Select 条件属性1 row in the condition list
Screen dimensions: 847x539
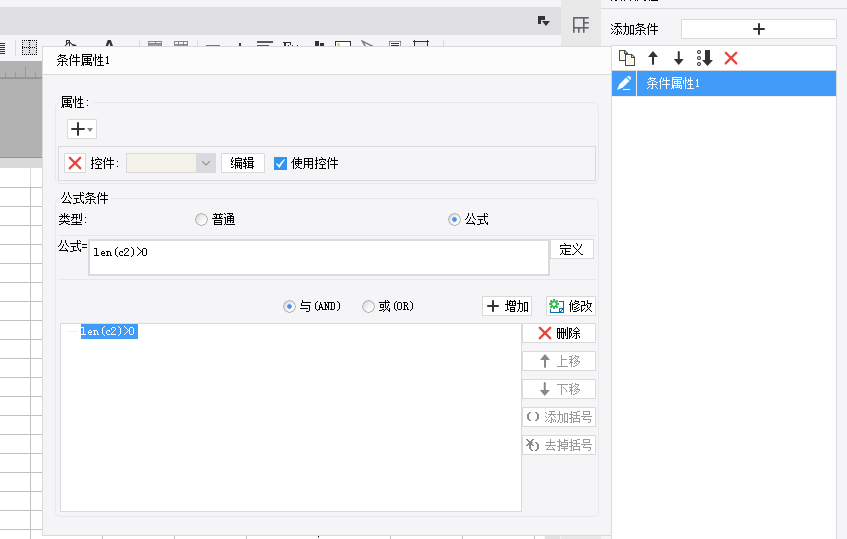[736, 83]
